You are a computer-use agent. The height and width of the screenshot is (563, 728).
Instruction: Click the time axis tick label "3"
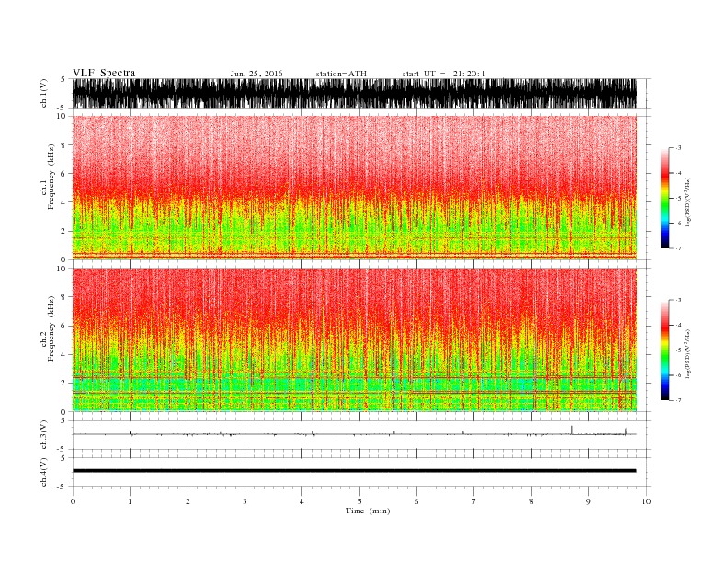pyautogui.click(x=245, y=501)
